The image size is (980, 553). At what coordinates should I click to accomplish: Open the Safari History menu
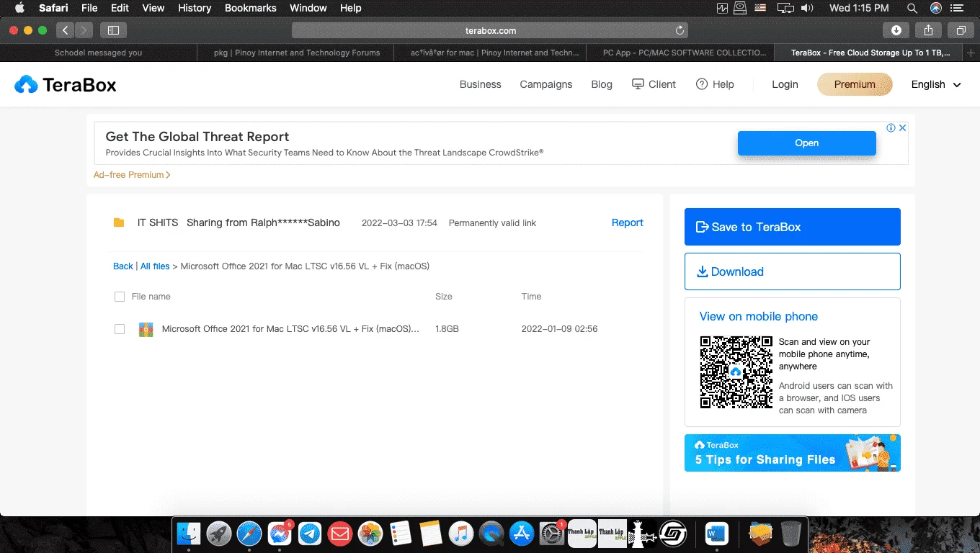tap(195, 8)
